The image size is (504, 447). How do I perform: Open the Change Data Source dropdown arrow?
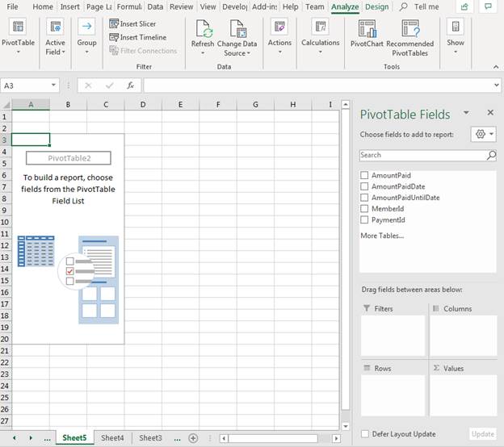click(x=249, y=53)
